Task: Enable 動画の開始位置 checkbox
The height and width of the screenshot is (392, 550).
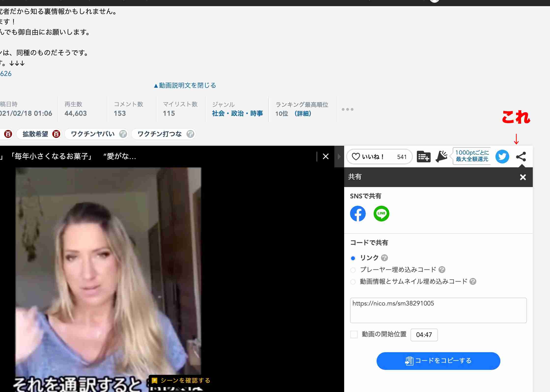Action: (x=354, y=334)
